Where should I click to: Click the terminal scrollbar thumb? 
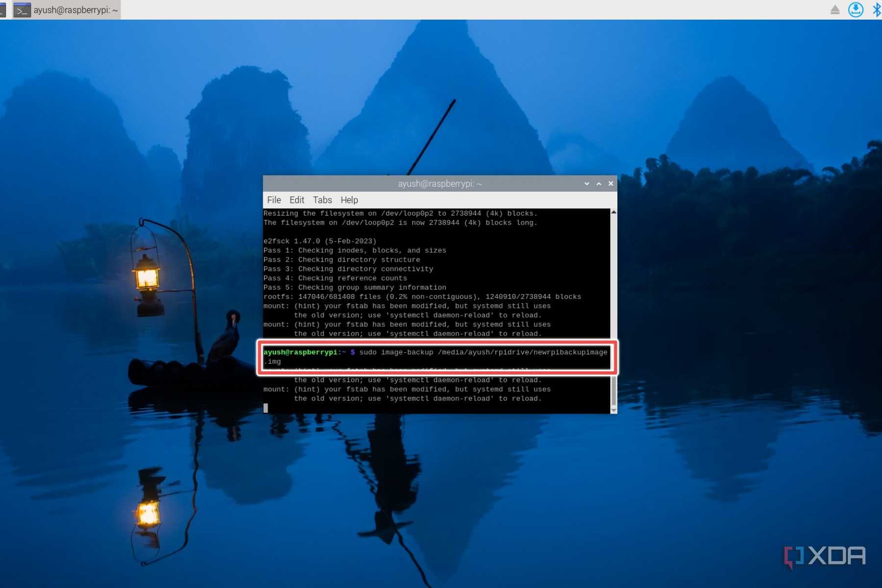(x=613, y=391)
